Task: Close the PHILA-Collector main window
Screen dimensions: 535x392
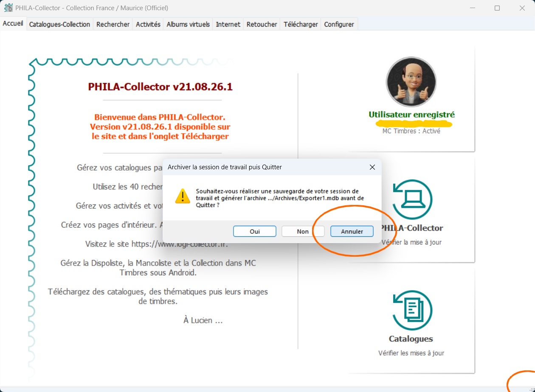Action: [522, 8]
